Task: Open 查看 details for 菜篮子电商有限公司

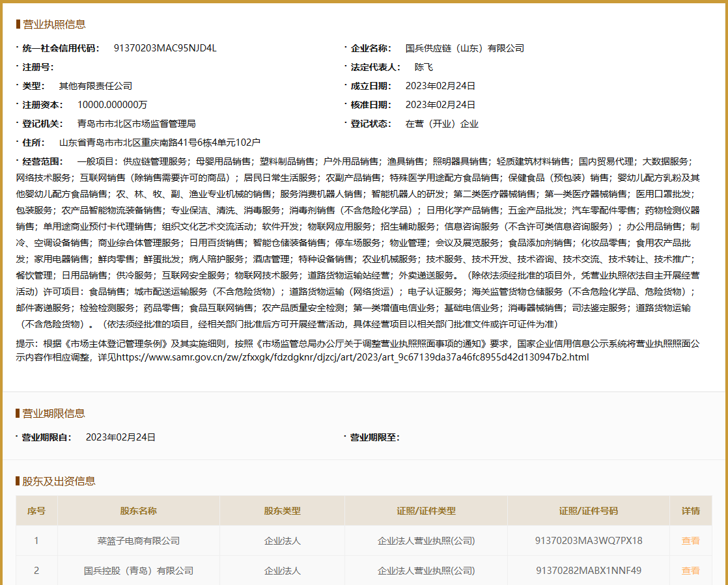Action: click(x=690, y=541)
